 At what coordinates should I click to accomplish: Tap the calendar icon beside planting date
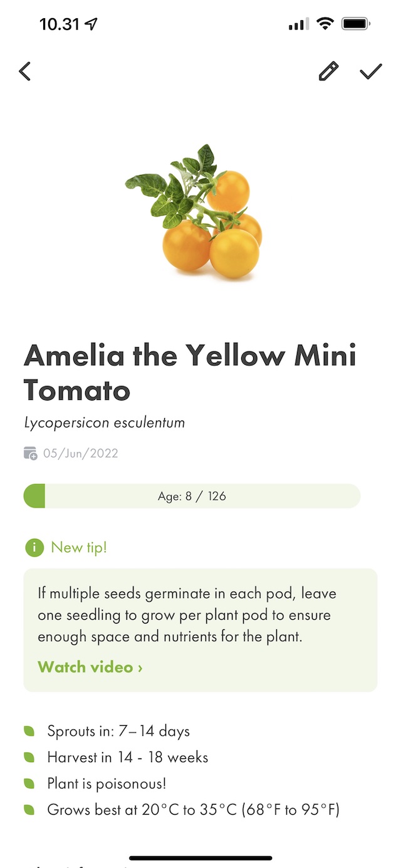coord(31,453)
